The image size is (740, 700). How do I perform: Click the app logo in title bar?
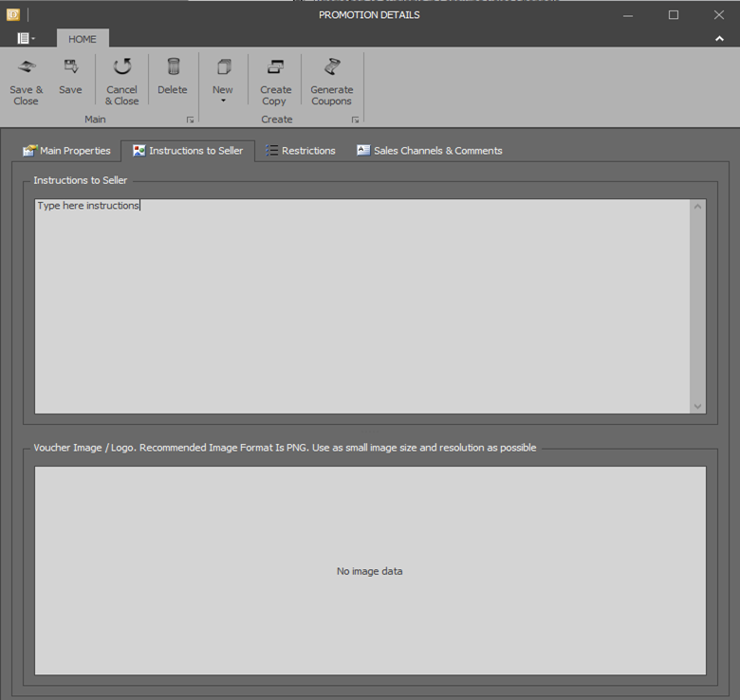pos(12,14)
